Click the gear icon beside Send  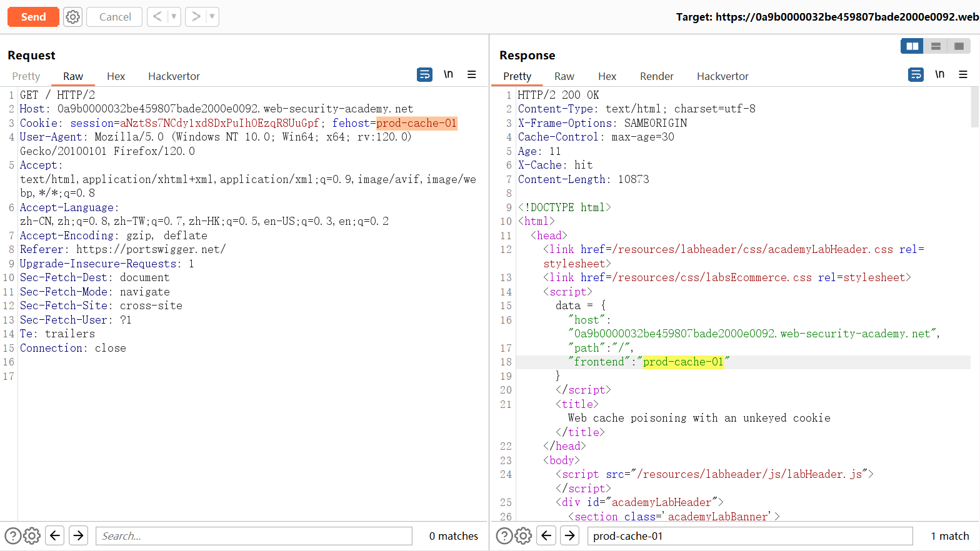click(x=73, y=17)
